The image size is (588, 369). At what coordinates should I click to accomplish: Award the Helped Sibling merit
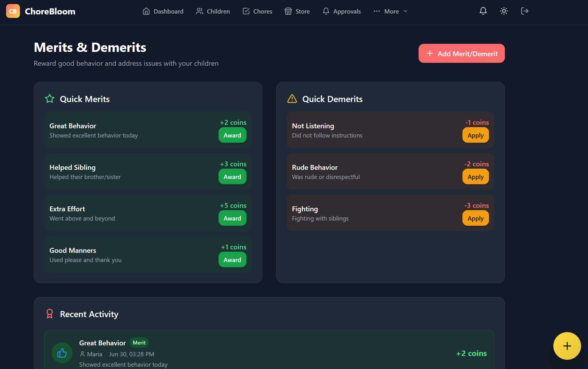click(232, 177)
